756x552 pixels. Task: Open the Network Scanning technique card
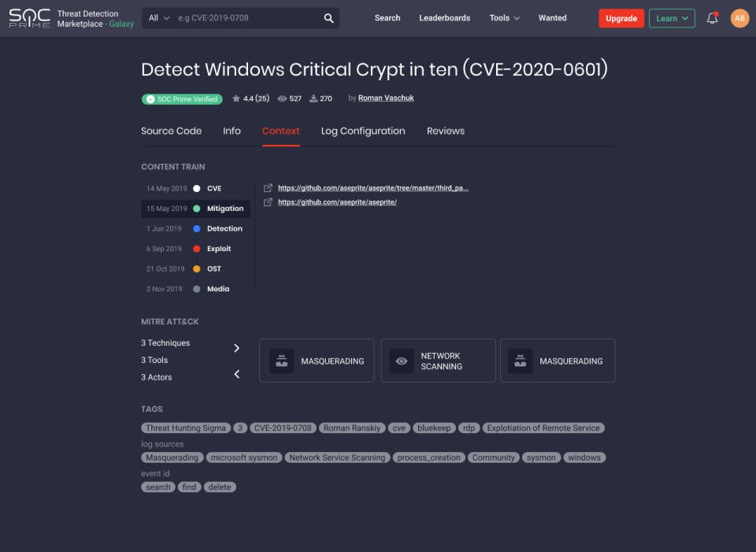[x=439, y=361]
